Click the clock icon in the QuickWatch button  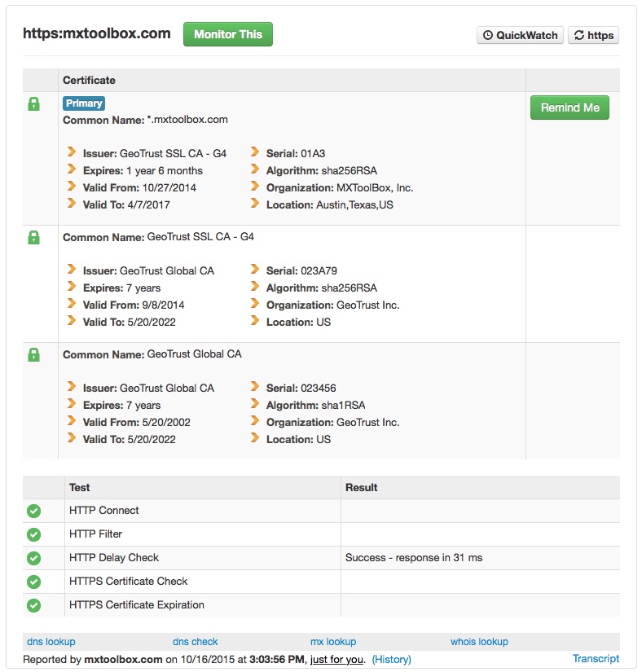(x=488, y=35)
